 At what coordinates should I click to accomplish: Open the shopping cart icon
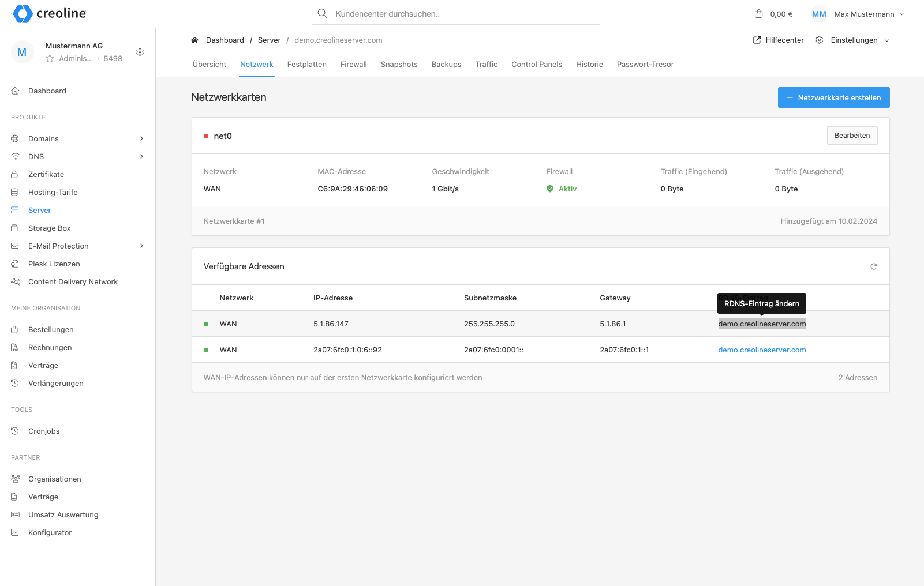pyautogui.click(x=758, y=14)
